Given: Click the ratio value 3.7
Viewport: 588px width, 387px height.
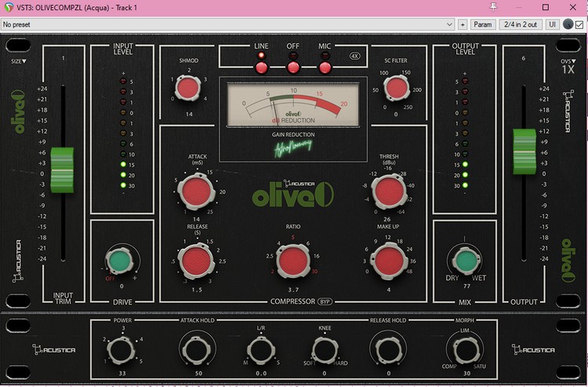Looking at the screenshot, I should click(293, 290).
